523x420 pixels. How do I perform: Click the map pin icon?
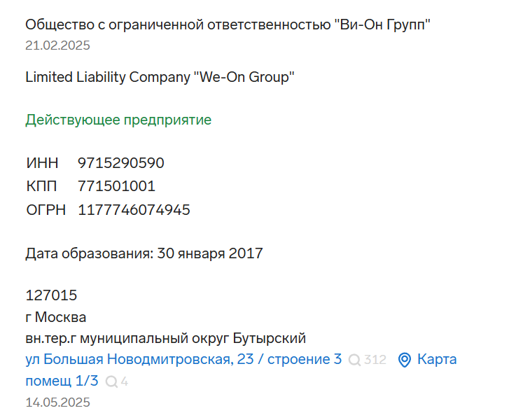[x=405, y=360]
